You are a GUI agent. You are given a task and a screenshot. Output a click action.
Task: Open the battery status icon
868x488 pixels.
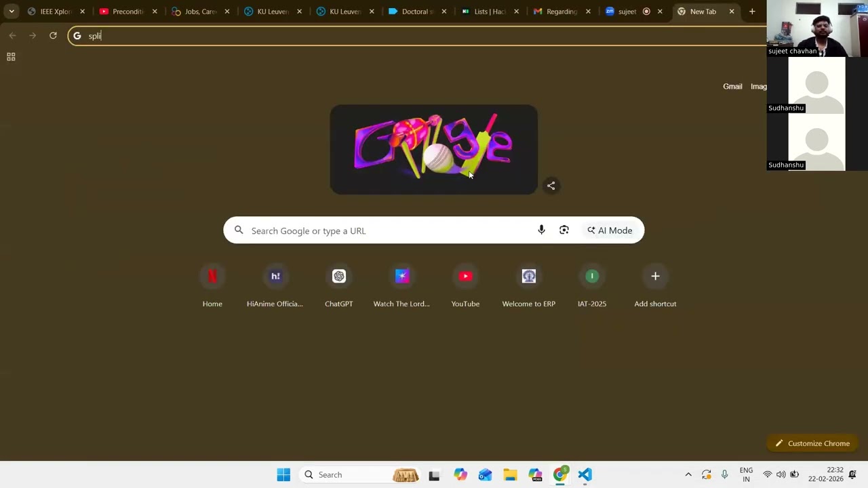(795, 474)
